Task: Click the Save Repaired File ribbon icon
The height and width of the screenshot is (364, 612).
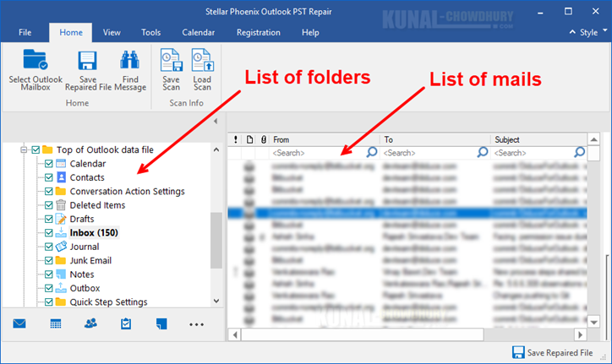Action: [87, 61]
